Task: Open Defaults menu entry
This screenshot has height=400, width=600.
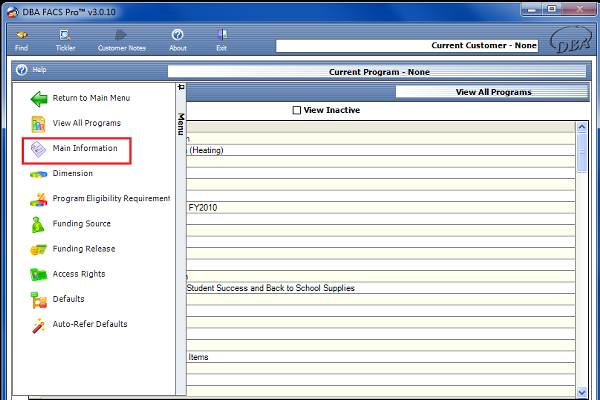Action: (68, 299)
